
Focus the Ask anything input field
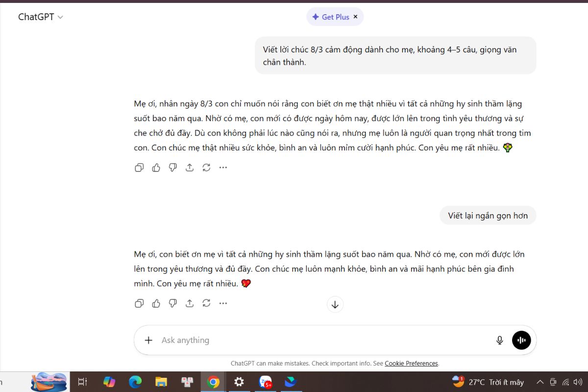(x=323, y=340)
